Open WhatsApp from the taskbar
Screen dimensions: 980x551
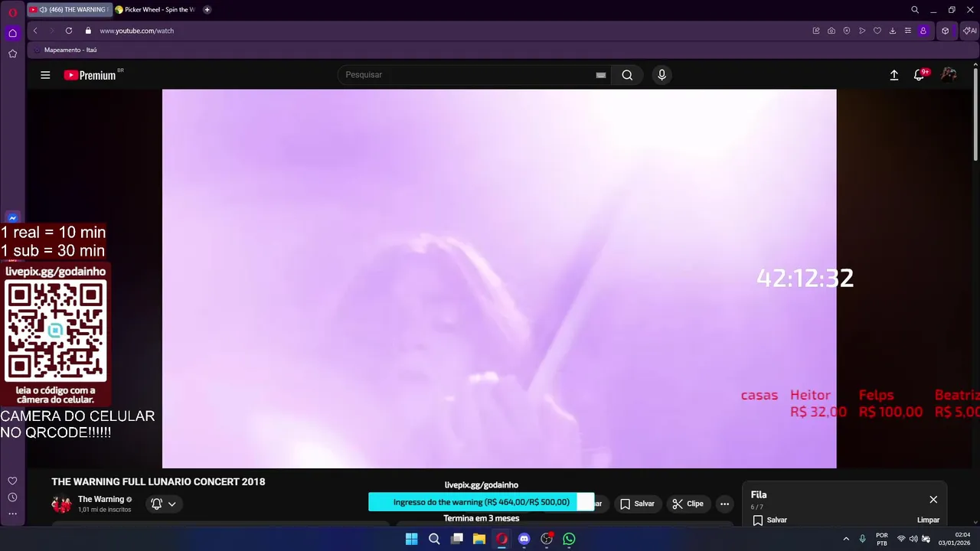[x=569, y=539]
